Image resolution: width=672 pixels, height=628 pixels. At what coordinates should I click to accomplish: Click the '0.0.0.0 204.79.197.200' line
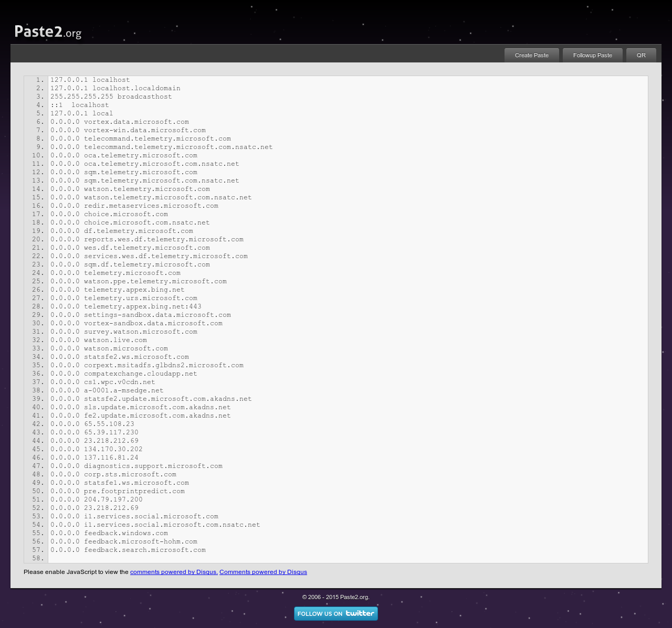click(97, 499)
